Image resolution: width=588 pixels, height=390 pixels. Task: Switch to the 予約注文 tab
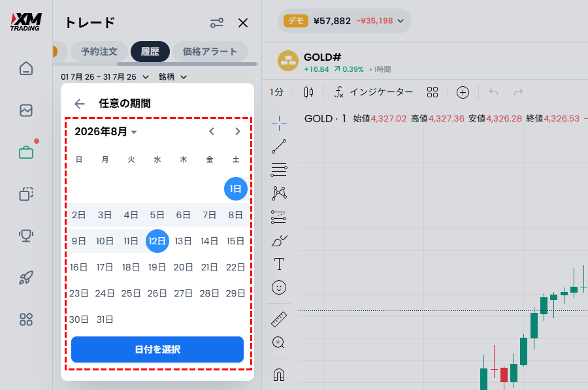(x=99, y=52)
